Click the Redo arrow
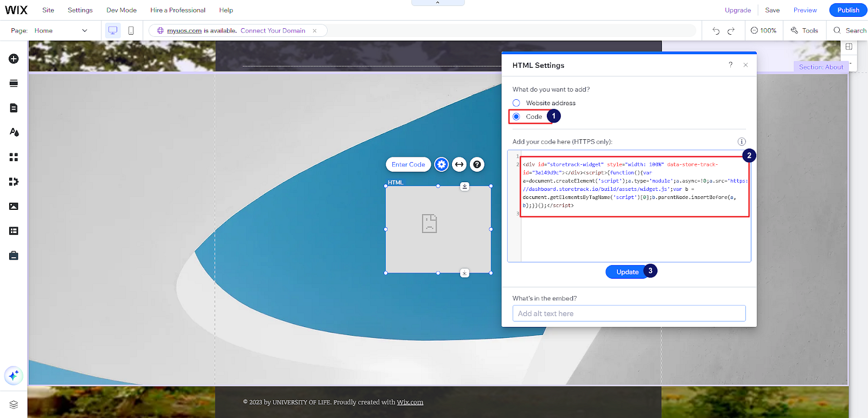 coord(731,31)
